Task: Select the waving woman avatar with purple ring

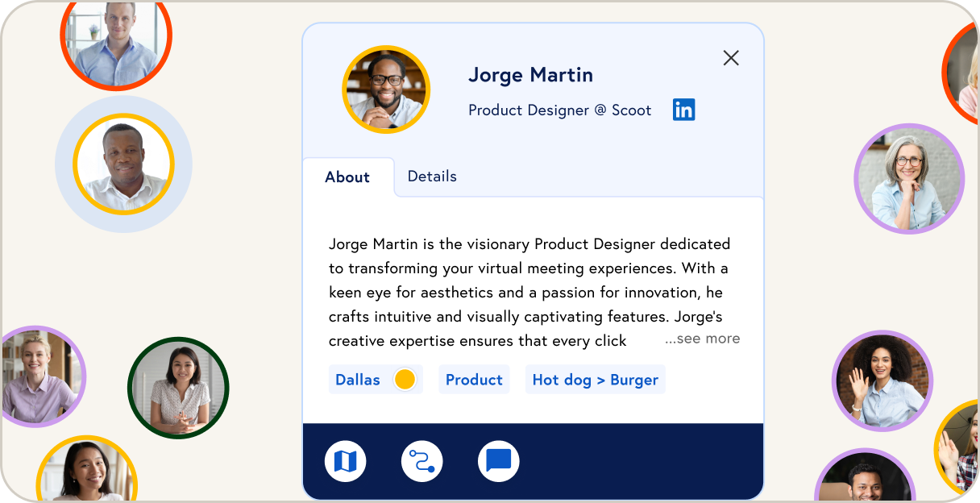Action: [882, 380]
